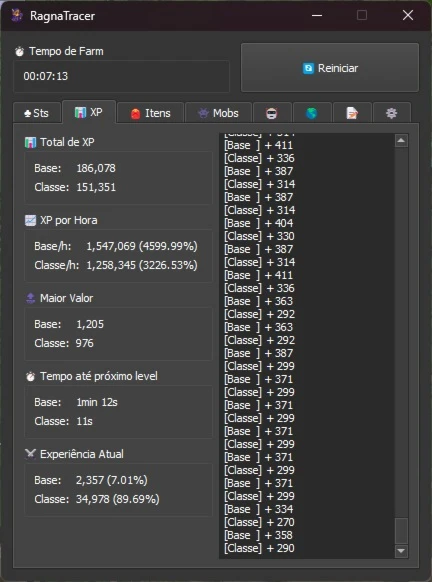Click the crossed swords icon by Experiência Atual
The height and width of the screenshot is (582, 432).
30,454
